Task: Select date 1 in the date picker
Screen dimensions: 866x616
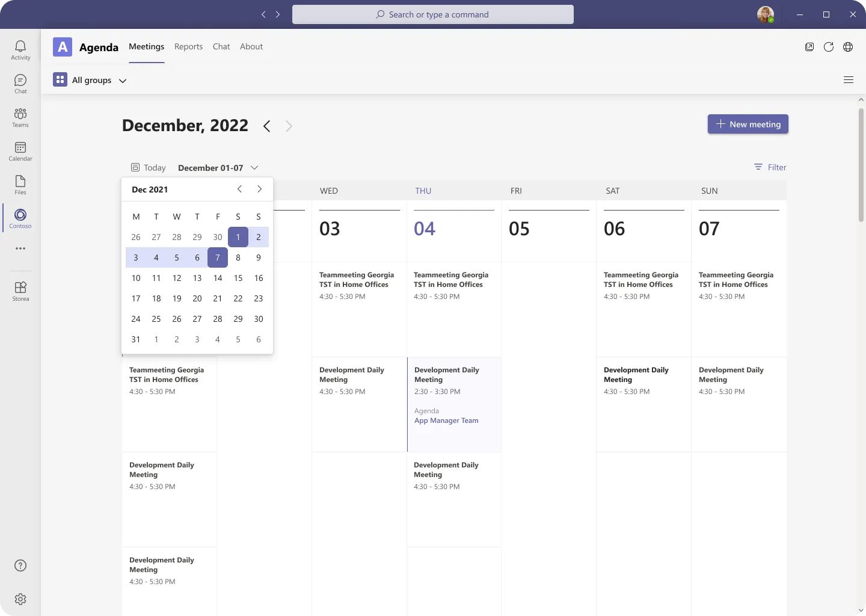Action: (238, 237)
